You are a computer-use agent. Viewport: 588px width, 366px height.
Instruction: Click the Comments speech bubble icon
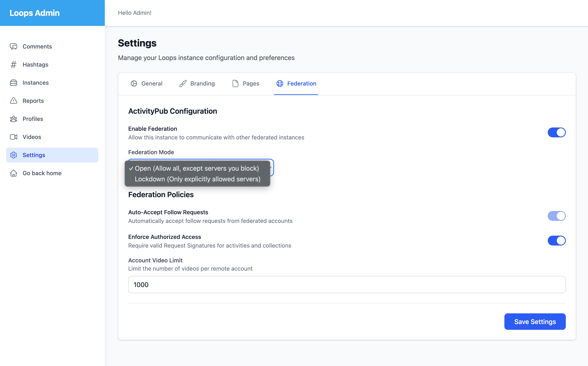click(14, 46)
